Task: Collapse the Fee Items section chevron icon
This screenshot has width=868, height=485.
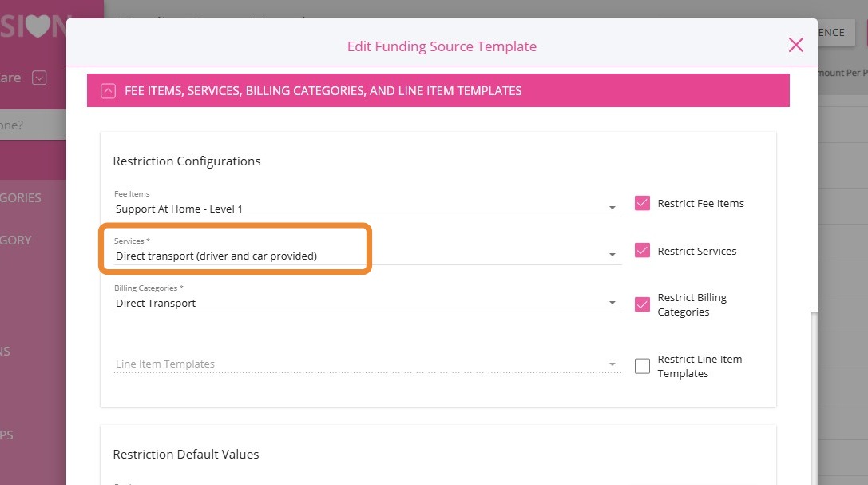Action: point(109,91)
